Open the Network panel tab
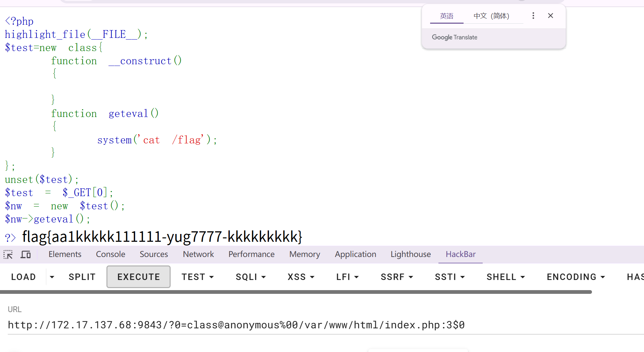The width and height of the screenshot is (644, 352). [198, 254]
